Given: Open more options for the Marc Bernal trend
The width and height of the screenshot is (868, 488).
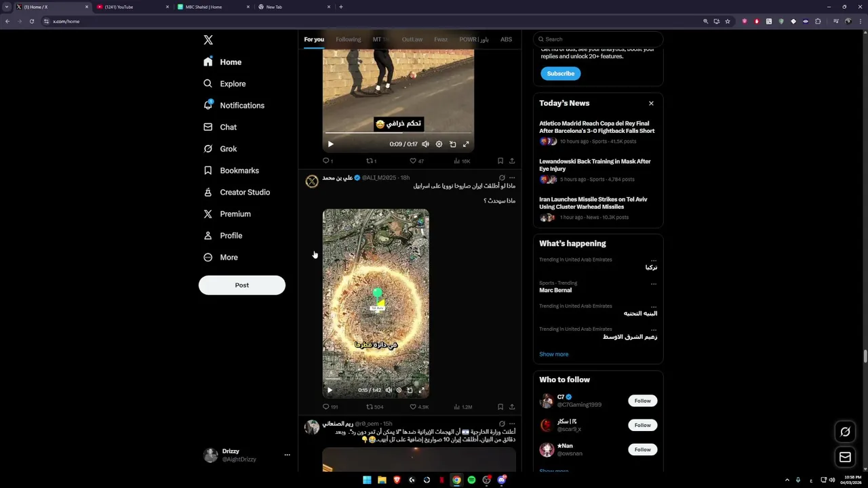Looking at the screenshot, I should (654, 283).
